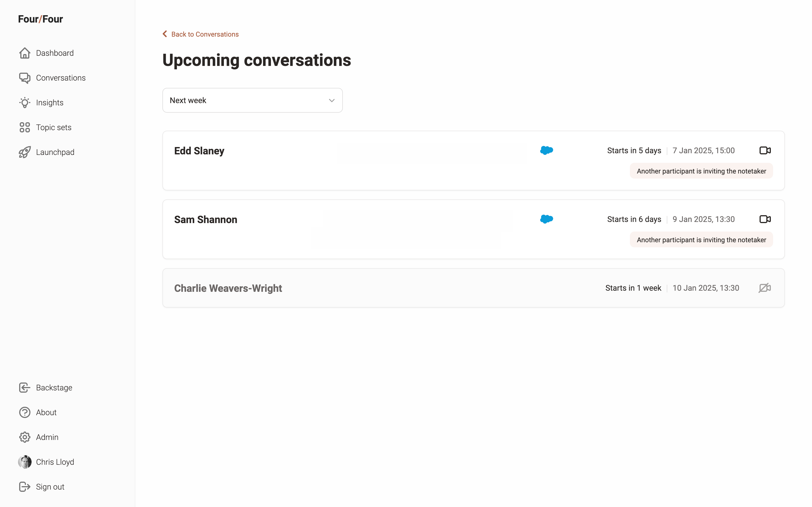Open Conversations from the sidebar
The width and height of the screenshot is (812, 507).
60,78
